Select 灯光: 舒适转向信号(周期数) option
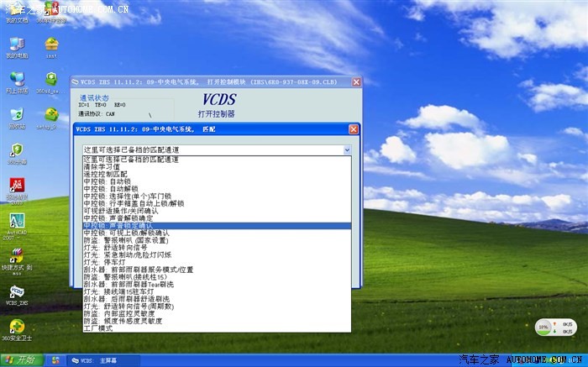This screenshot has height=367, width=588. click(217, 307)
